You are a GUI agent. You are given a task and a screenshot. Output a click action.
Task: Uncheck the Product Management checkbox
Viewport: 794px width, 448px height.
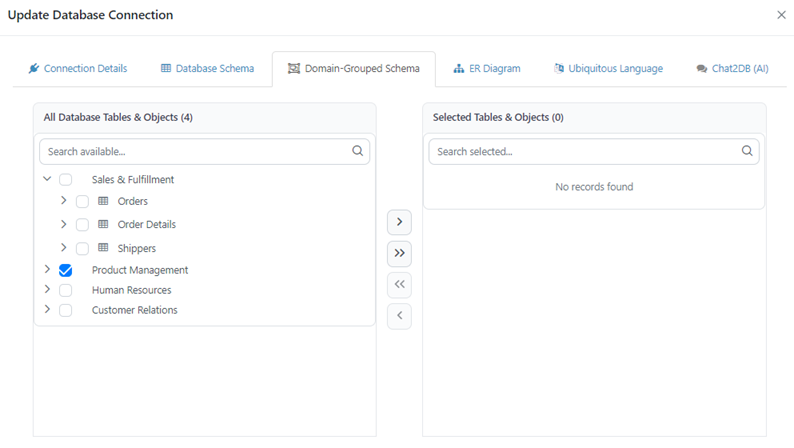(65, 270)
